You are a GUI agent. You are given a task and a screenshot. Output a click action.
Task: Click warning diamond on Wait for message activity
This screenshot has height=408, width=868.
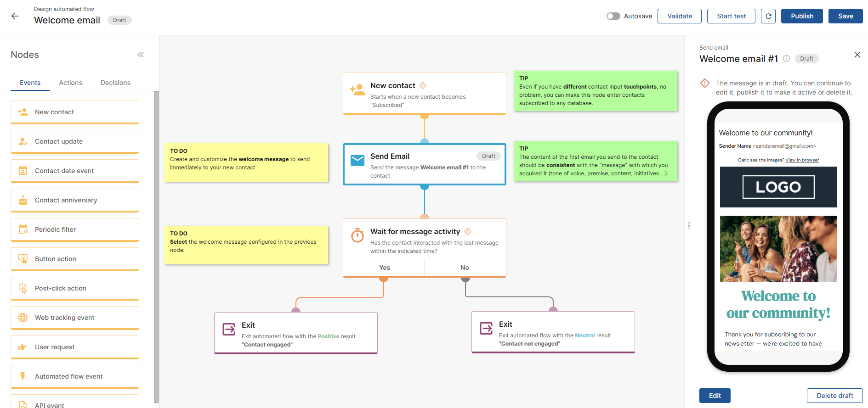(468, 231)
